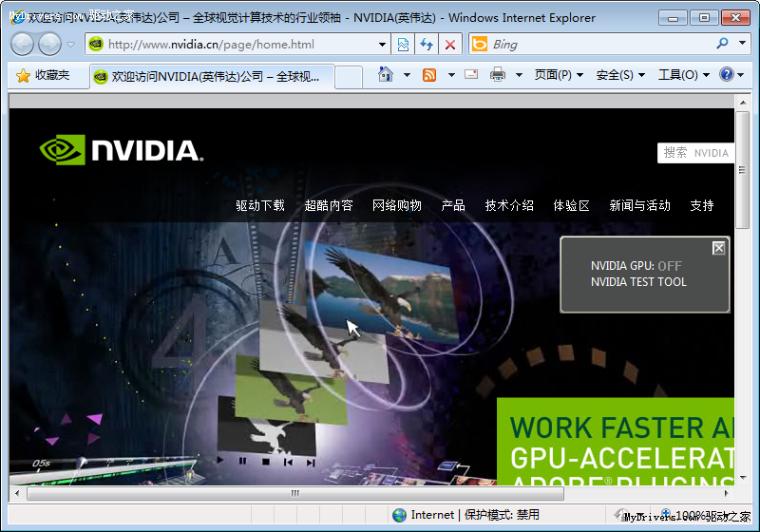Click the 技术介绍 navigation link
The width and height of the screenshot is (760, 532).
coord(509,205)
